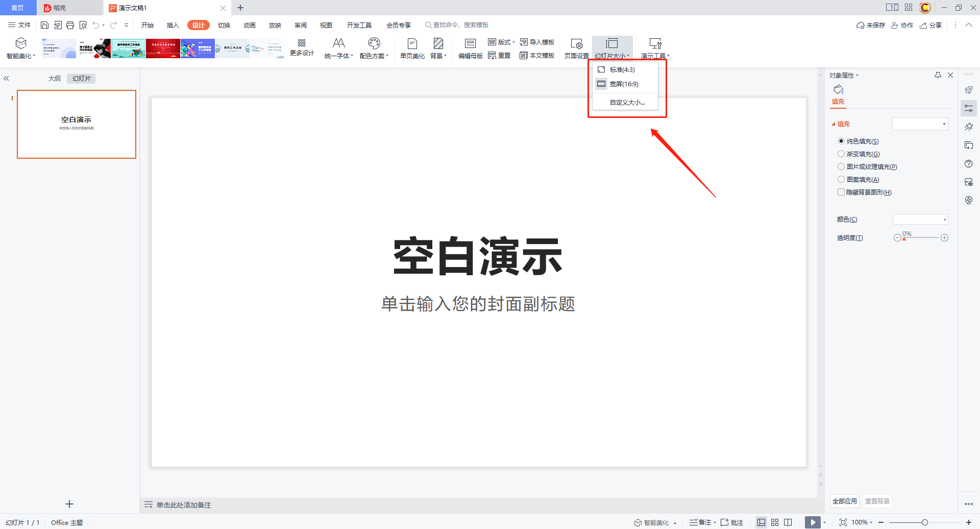Collapse the slide thumbnail pane
This screenshot has height=529, width=980.
coord(6,78)
